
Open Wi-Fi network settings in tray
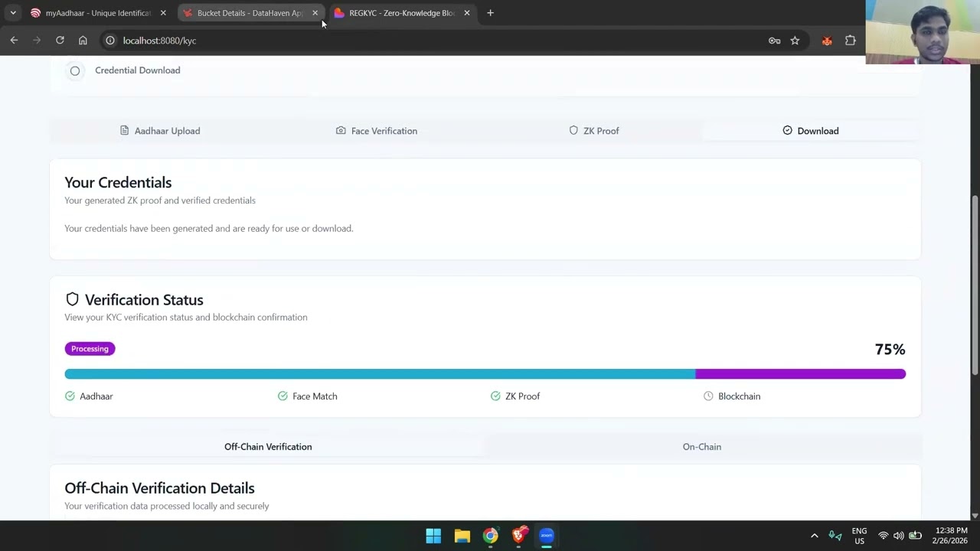883,536
